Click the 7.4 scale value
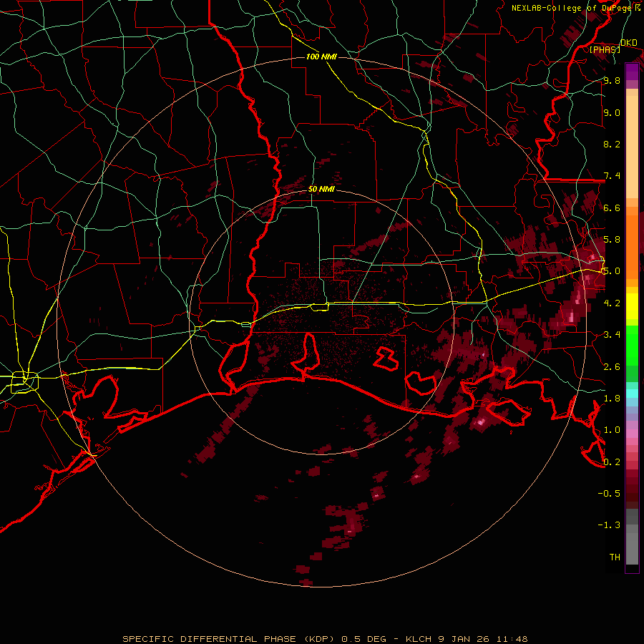Image resolution: width=644 pixels, height=644 pixels. pyautogui.click(x=612, y=176)
